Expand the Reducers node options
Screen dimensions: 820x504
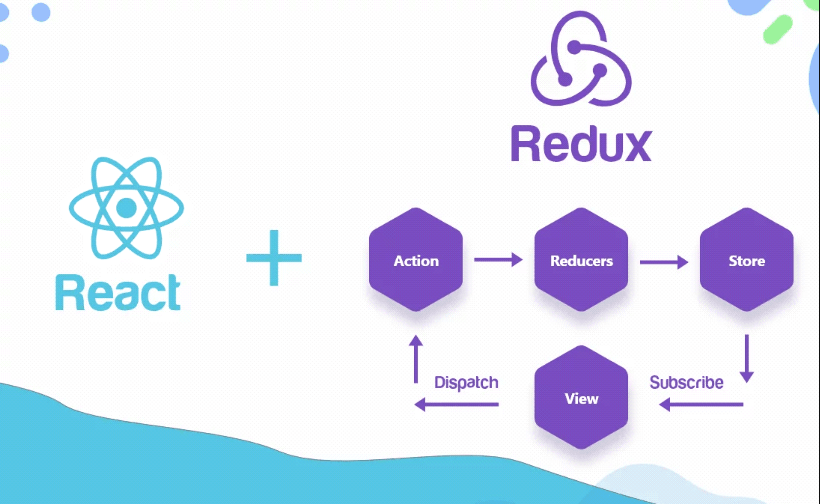coord(580,261)
